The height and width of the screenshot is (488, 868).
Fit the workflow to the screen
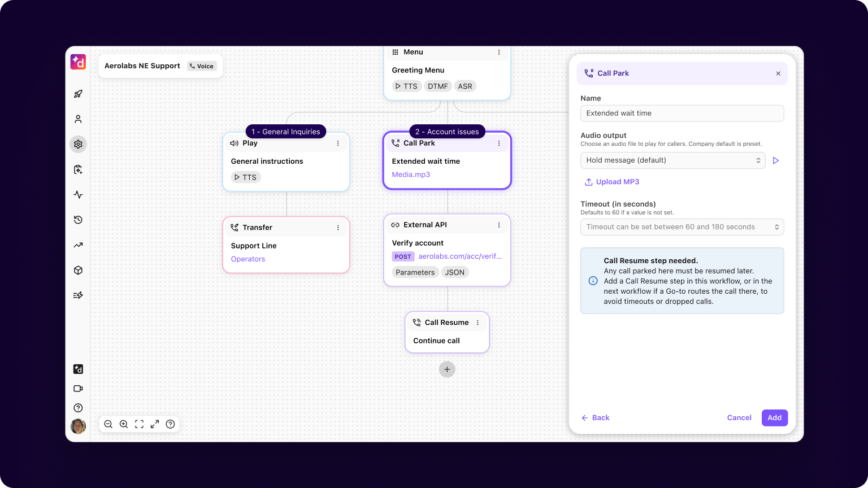(x=140, y=424)
